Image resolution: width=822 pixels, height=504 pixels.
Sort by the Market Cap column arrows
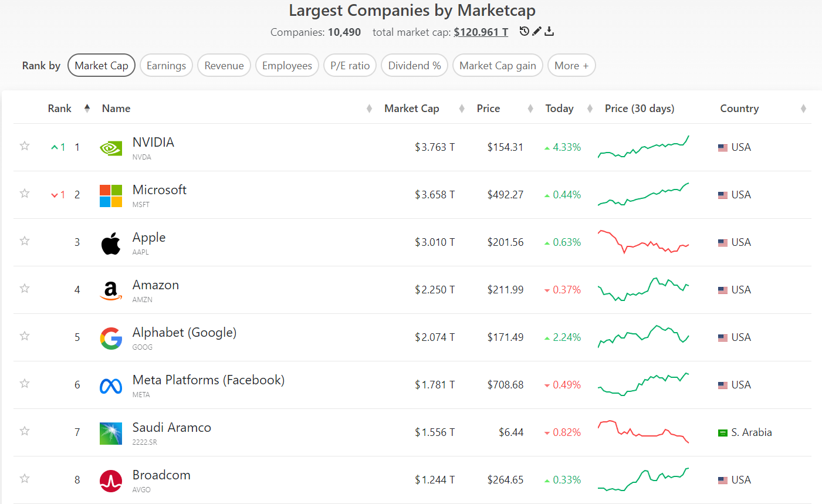[462, 109]
